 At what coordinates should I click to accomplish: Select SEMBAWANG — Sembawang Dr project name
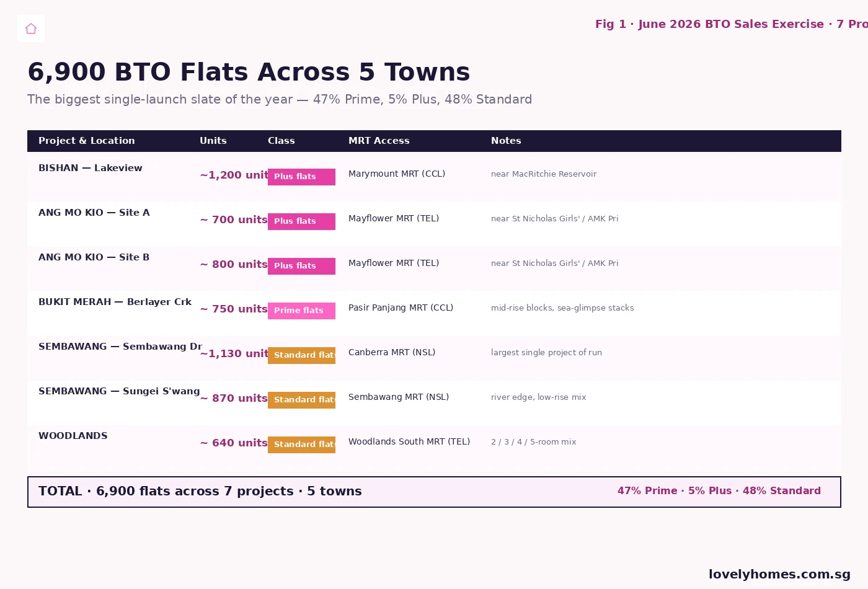tap(120, 347)
